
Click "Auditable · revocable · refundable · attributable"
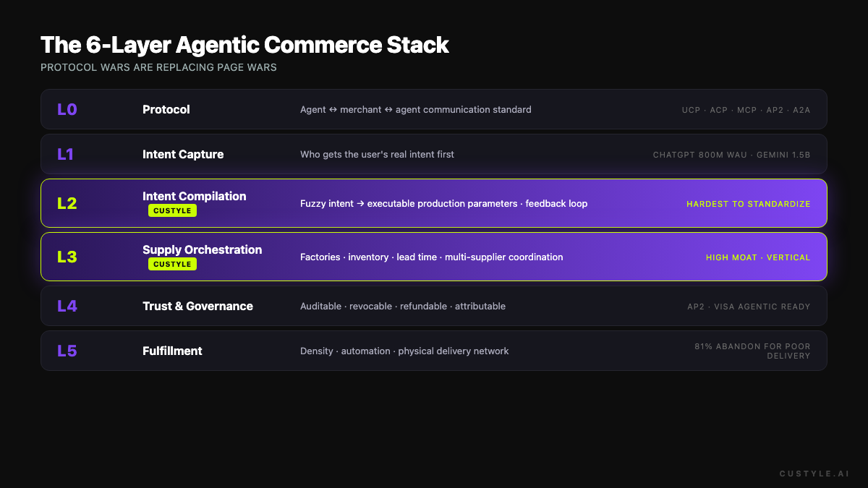point(403,307)
